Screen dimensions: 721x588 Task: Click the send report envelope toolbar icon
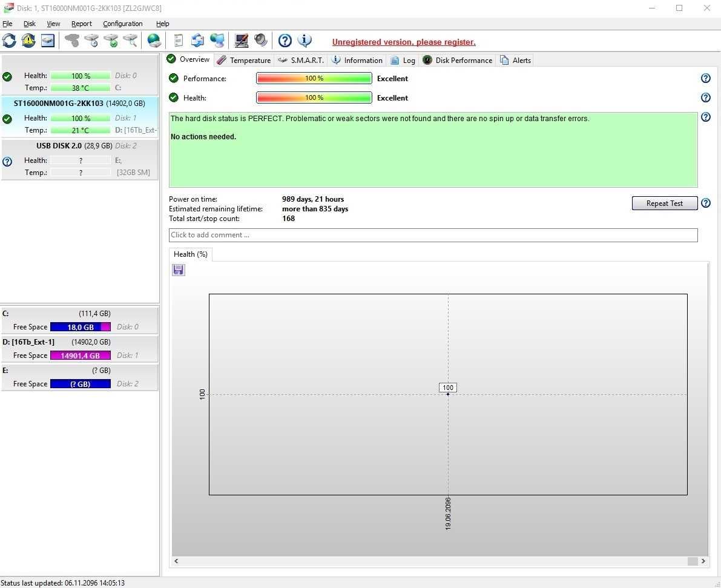198,41
